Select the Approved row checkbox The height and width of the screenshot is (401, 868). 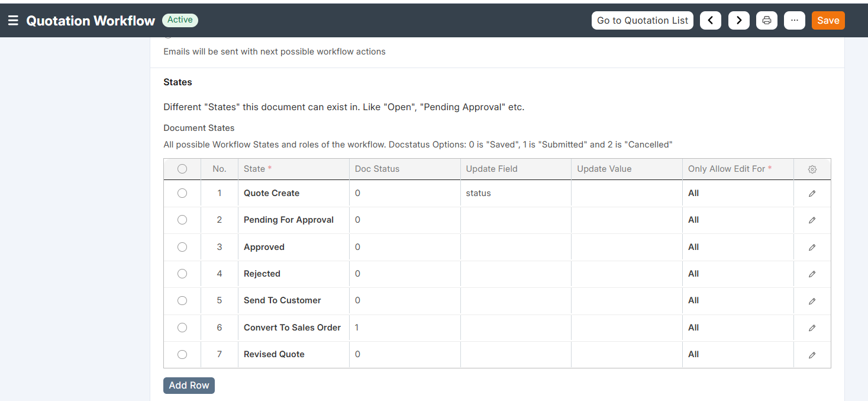click(x=182, y=247)
